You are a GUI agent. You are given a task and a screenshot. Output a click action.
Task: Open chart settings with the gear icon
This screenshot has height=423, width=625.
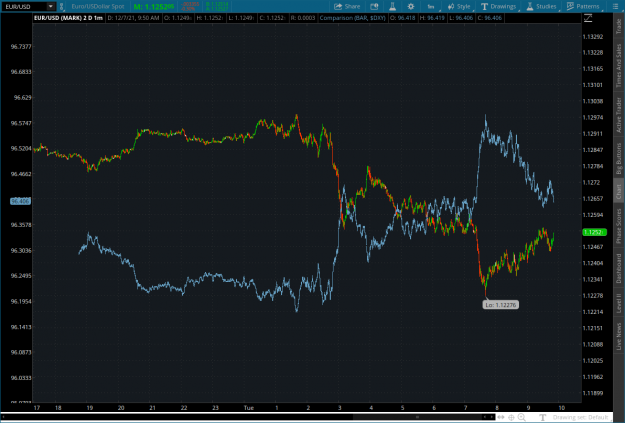[411, 6]
